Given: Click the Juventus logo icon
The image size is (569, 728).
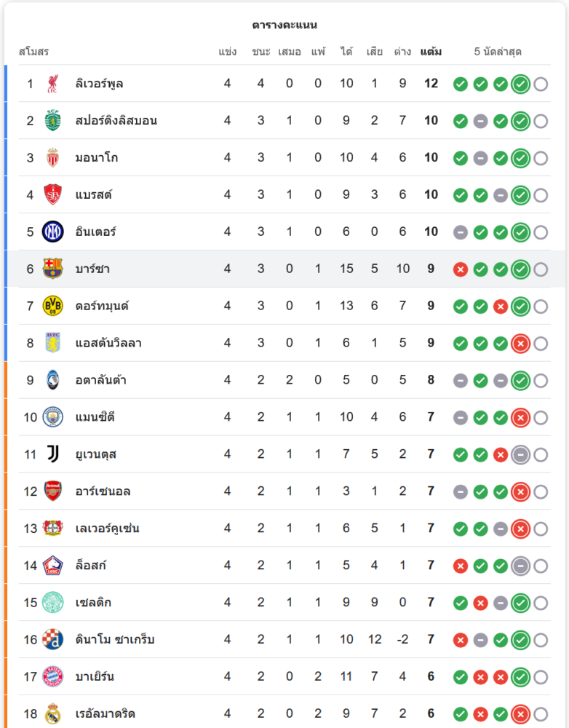Looking at the screenshot, I should (x=52, y=454).
